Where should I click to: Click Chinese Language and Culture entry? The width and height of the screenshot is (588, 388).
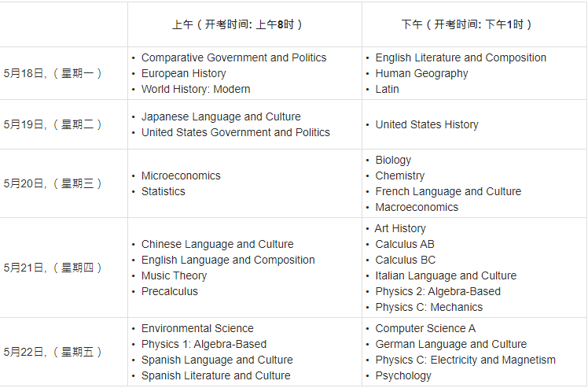tap(217, 244)
